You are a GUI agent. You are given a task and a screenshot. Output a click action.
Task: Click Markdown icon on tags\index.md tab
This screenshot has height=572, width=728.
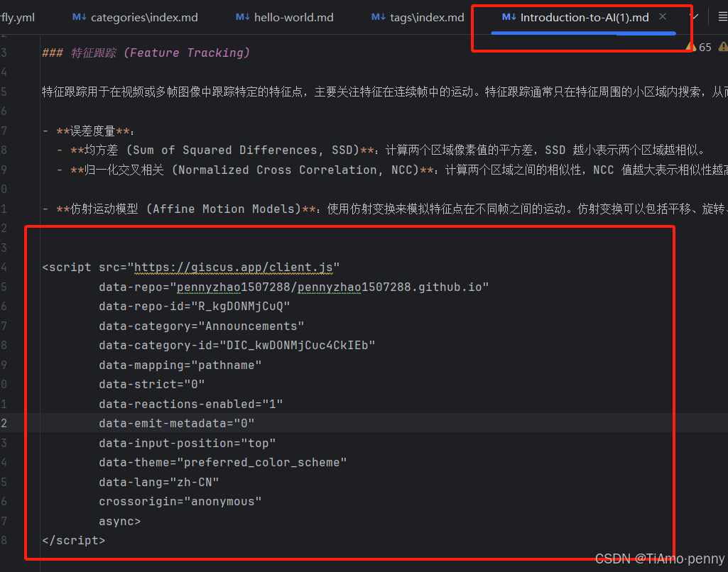coord(378,18)
